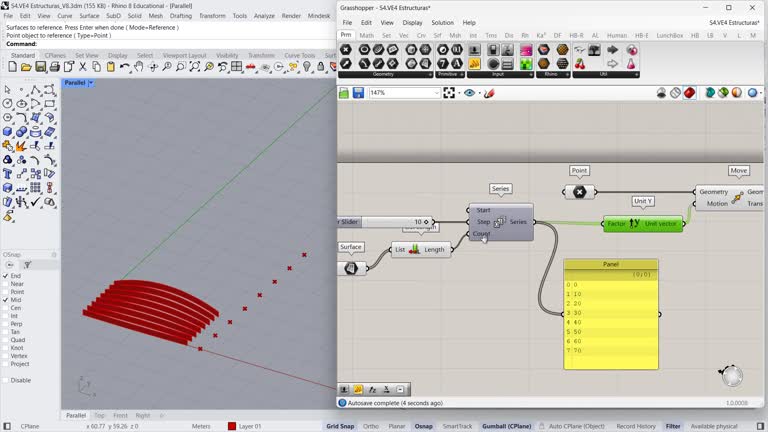Click the Grasshopper preview eye icon
This screenshot has width=768, height=432.
coord(470,93)
